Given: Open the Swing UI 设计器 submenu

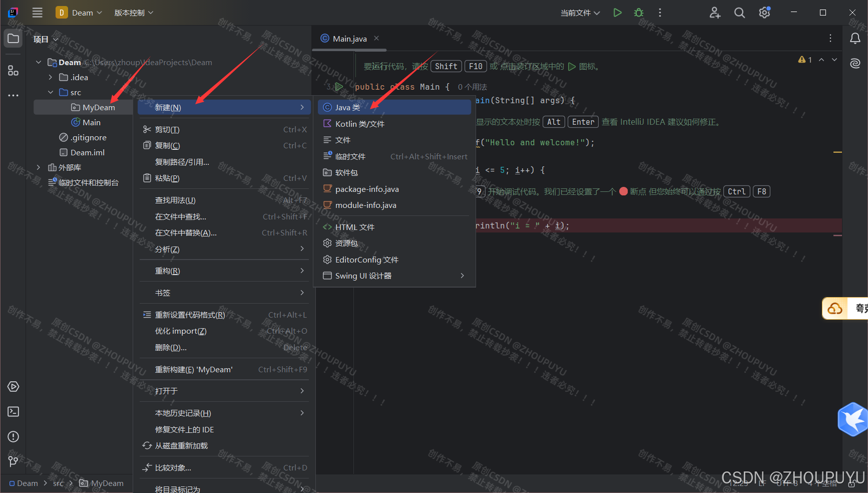Looking at the screenshot, I should 394,276.
